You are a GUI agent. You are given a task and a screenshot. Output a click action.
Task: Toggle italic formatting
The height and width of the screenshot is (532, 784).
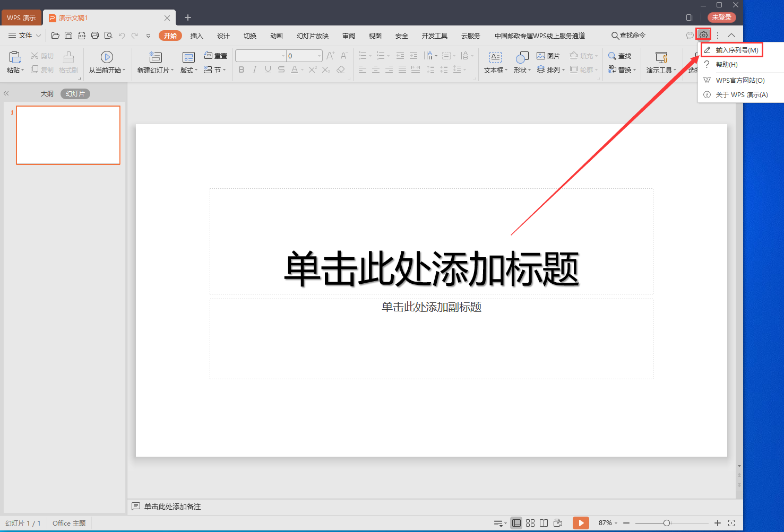[255, 69]
